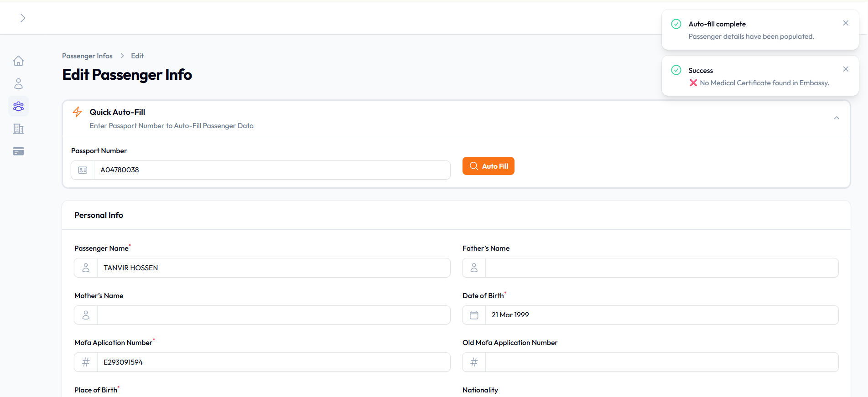Open the credit card icon in the sidebar
Image resolution: width=868 pixels, height=397 pixels.
pyautogui.click(x=18, y=151)
